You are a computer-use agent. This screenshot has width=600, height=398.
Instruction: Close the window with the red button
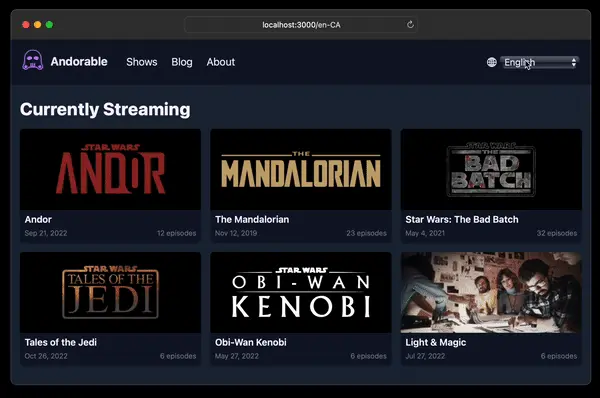pos(26,24)
